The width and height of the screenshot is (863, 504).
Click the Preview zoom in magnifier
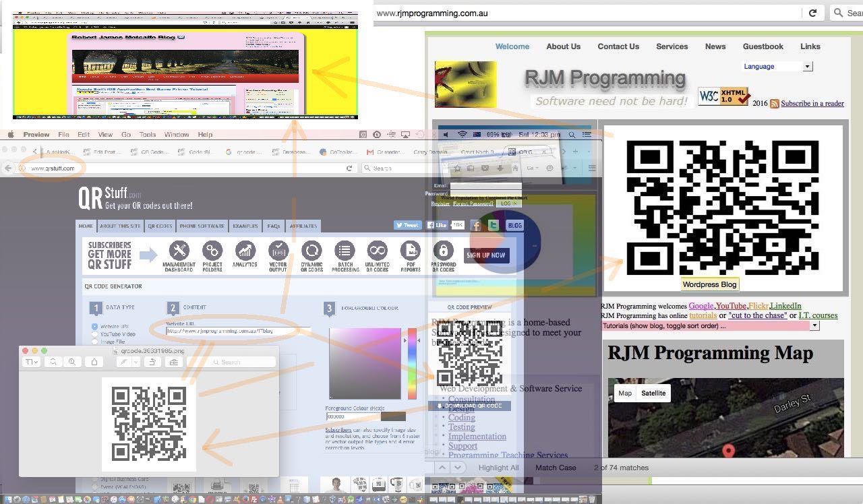[72, 362]
